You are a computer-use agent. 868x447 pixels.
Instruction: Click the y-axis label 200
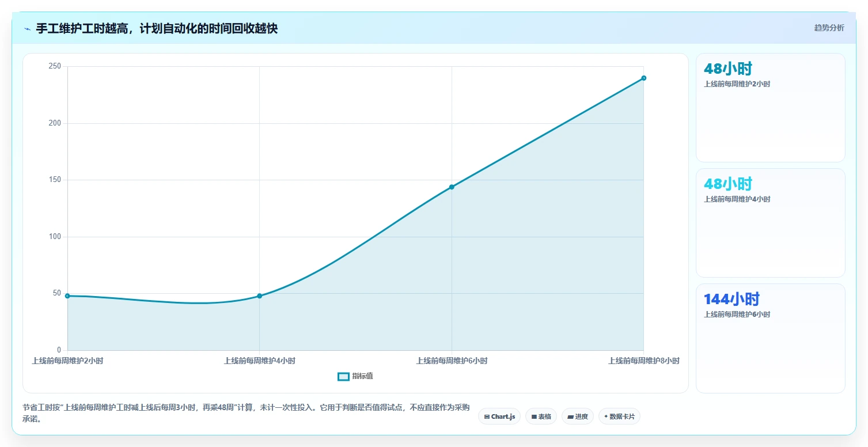(x=55, y=123)
